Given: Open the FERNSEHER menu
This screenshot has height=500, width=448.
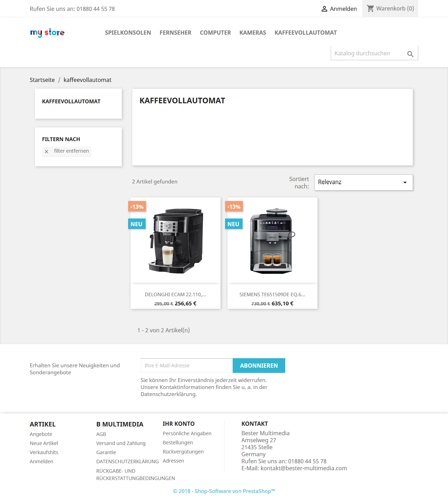Looking at the screenshot, I should 175,33.
